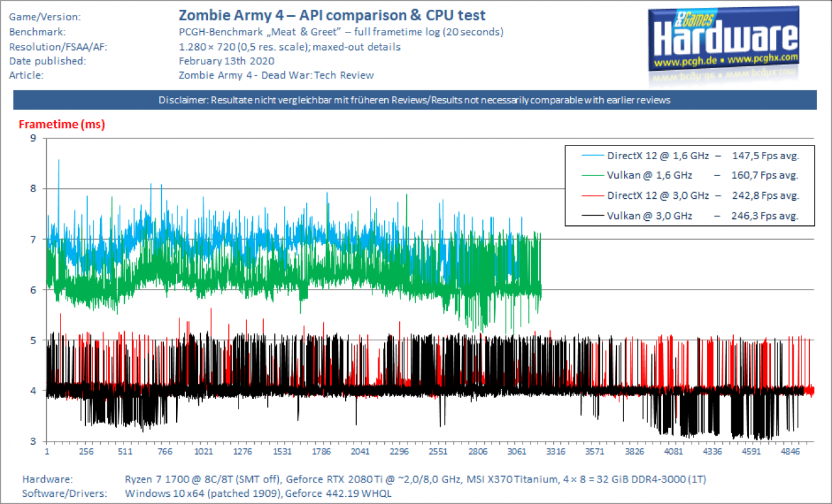Image resolution: width=832 pixels, height=504 pixels.
Task: Click legend text 'Vulkan @ 3,0 GHz'
Action: [649, 214]
